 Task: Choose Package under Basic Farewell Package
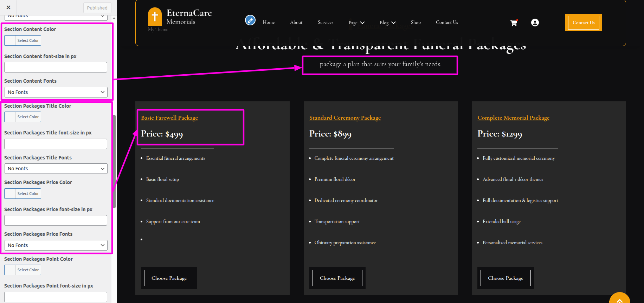(x=169, y=278)
